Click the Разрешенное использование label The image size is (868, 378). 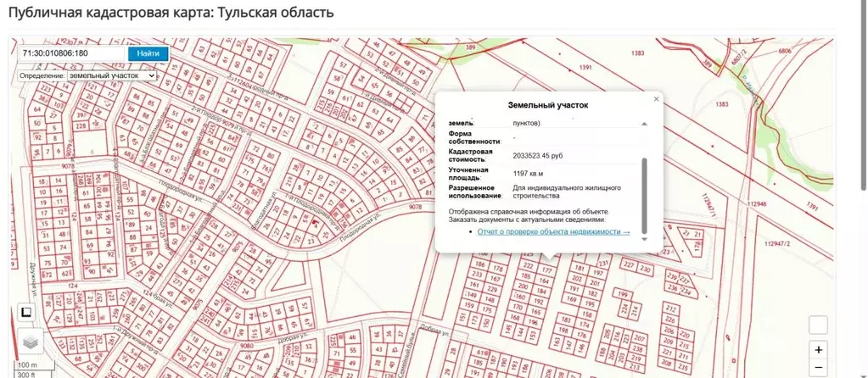pyautogui.click(x=475, y=192)
